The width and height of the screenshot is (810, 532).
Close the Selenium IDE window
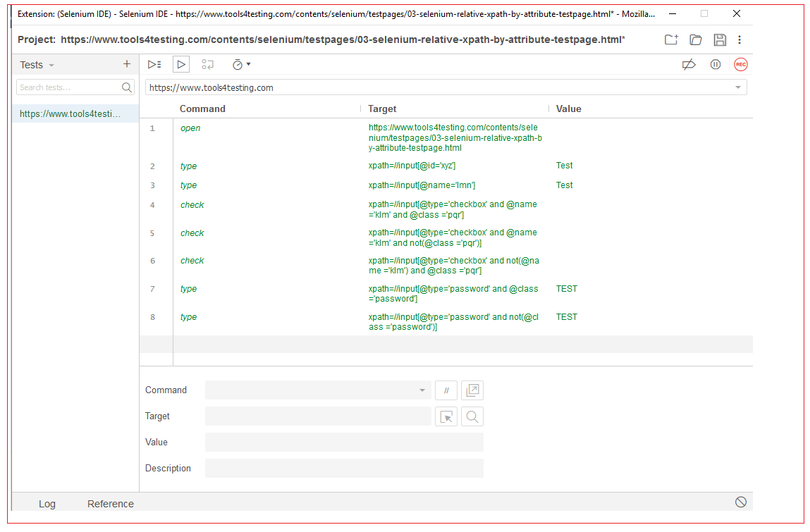(x=737, y=14)
